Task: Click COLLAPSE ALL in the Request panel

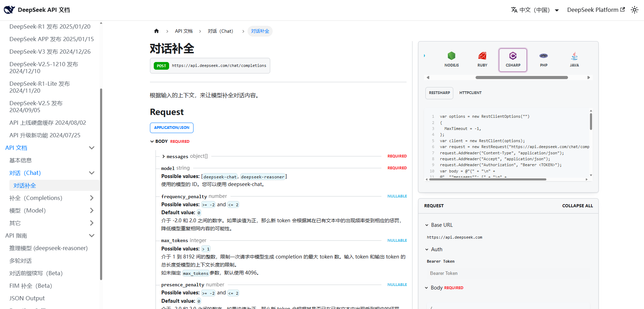Action: (x=577, y=206)
